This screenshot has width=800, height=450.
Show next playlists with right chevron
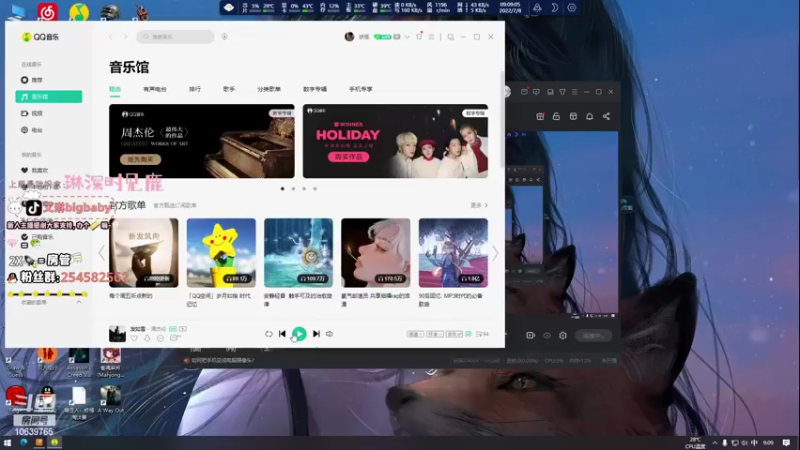[495, 253]
